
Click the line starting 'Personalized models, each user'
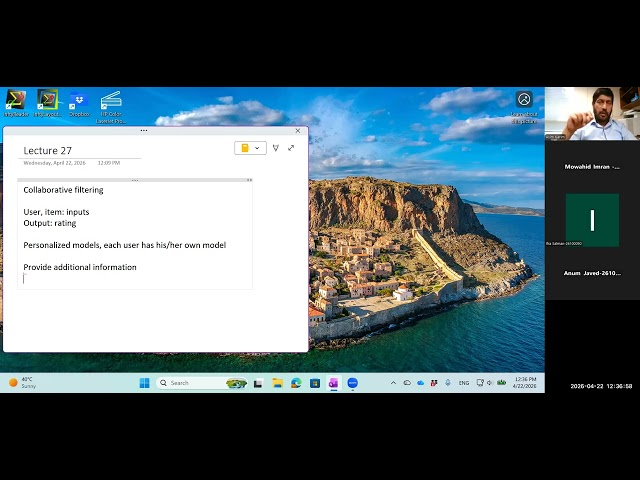click(x=124, y=245)
